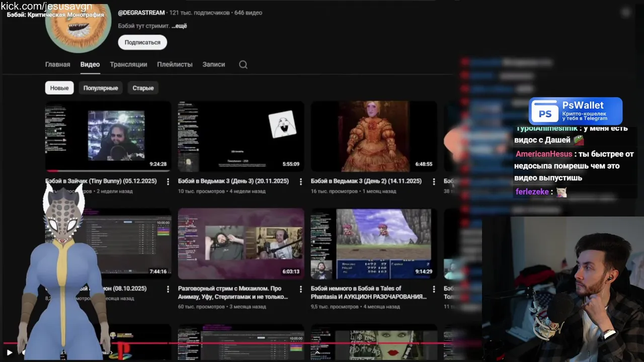Open three-dot menu for Ведьмак День 3
This screenshot has height=362, width=644.
pos(301,182)
